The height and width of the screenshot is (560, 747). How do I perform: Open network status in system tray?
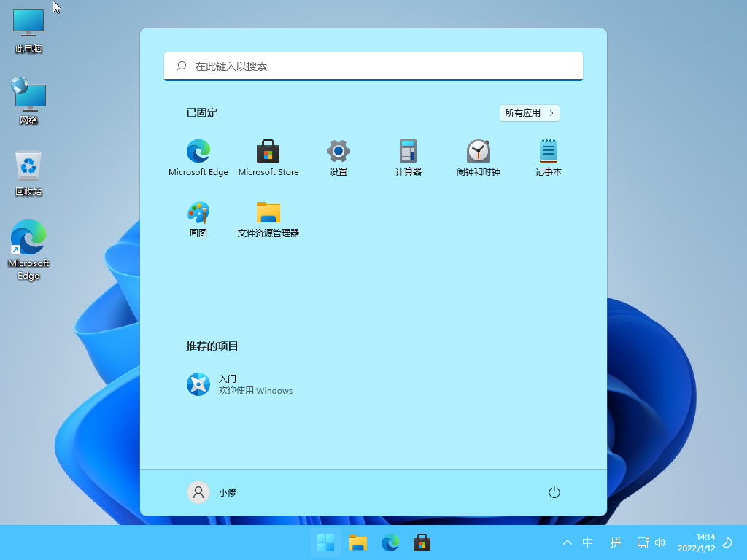tap(643, 542)
